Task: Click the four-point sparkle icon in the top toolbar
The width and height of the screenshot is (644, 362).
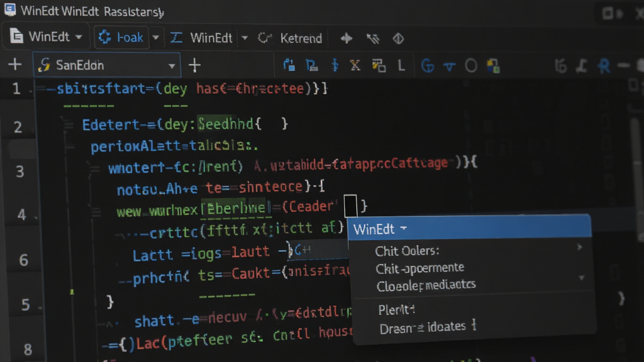Action: coord(347,38)
